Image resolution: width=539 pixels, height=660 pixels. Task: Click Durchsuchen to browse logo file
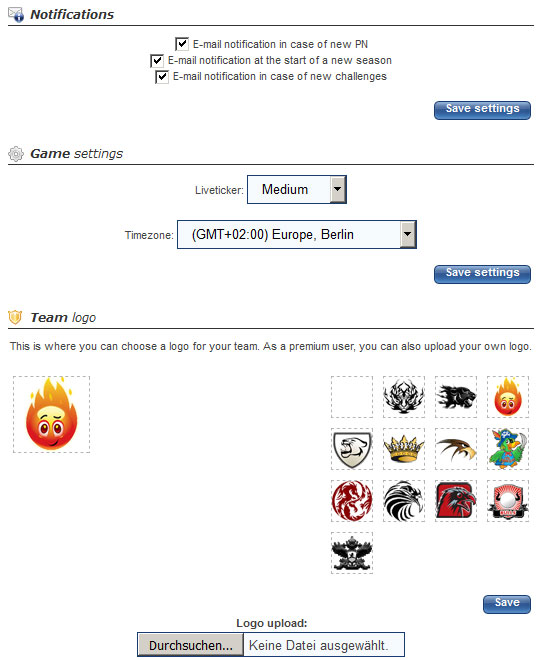[191, 645]
